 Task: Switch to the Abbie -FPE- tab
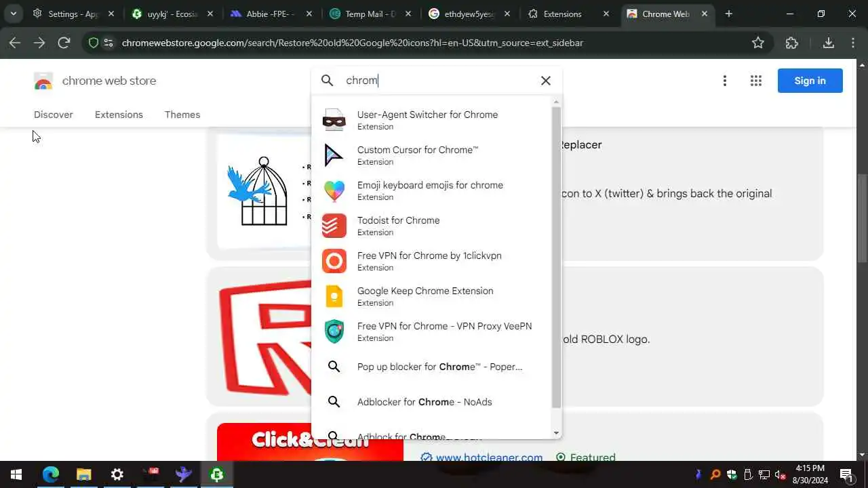[x=271, y=14]
